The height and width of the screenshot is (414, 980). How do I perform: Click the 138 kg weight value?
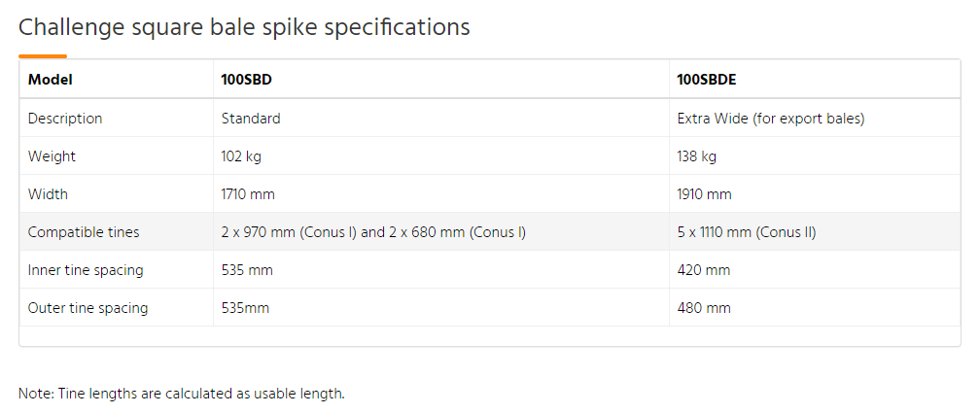click(696, 156)
